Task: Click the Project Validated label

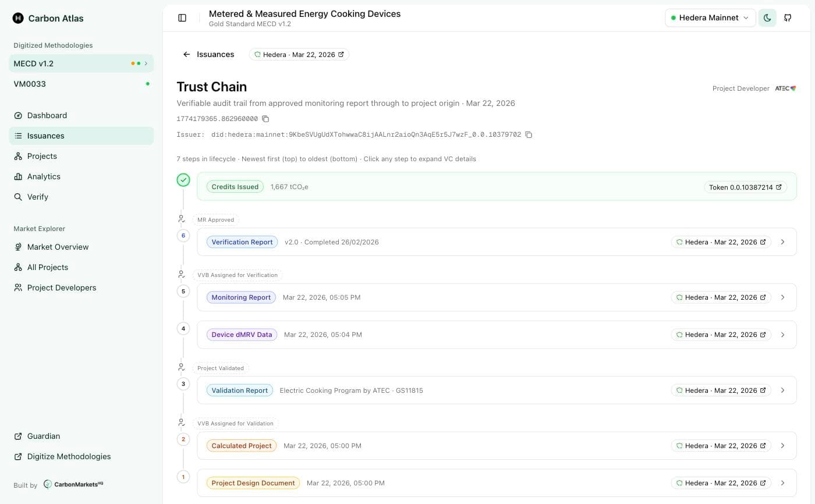Action: pos(221,368)
